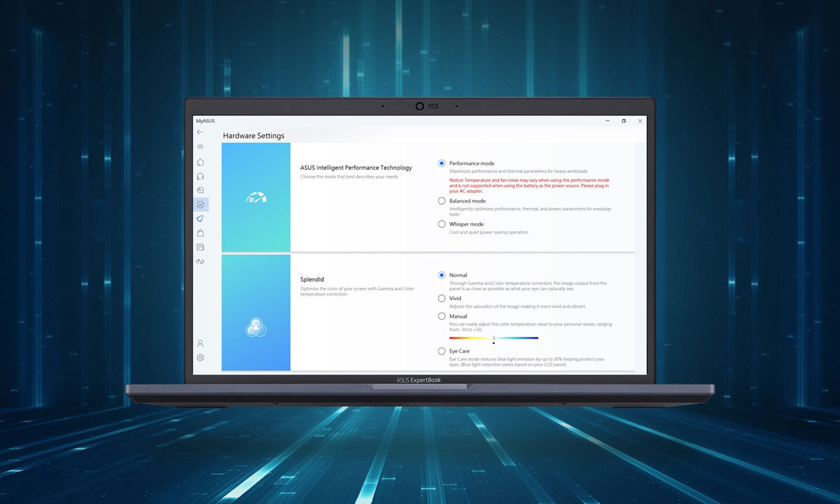Open the user account icon
The image size is (840, 504).
click(x=200, y=344)
